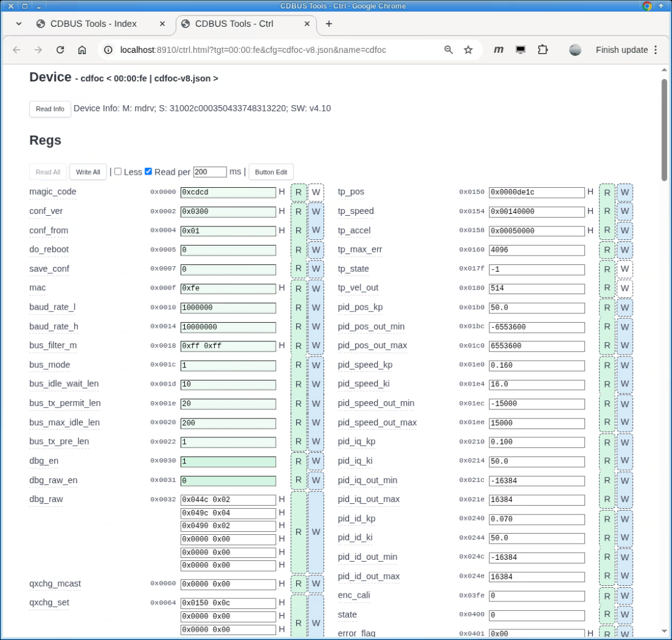Click W button for dbg_raw register
This screenshot has height=640, width=672.
click(x=316, y=532)
